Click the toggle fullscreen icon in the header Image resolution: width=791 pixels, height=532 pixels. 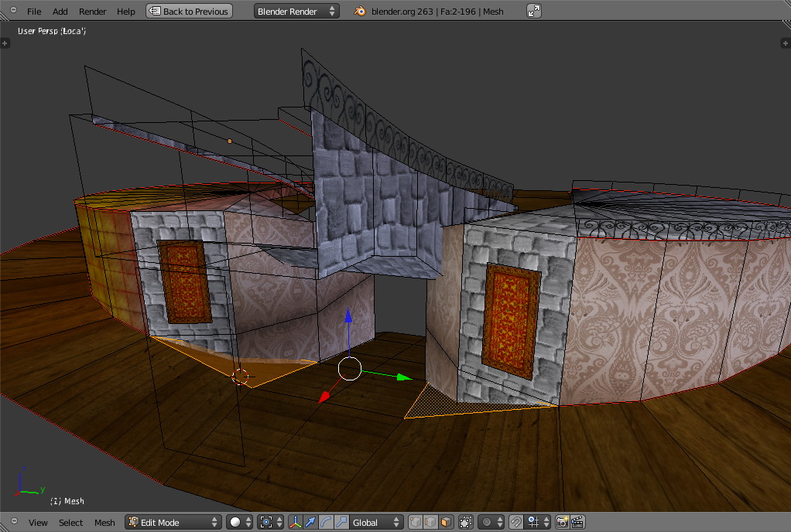coord(534,11)
